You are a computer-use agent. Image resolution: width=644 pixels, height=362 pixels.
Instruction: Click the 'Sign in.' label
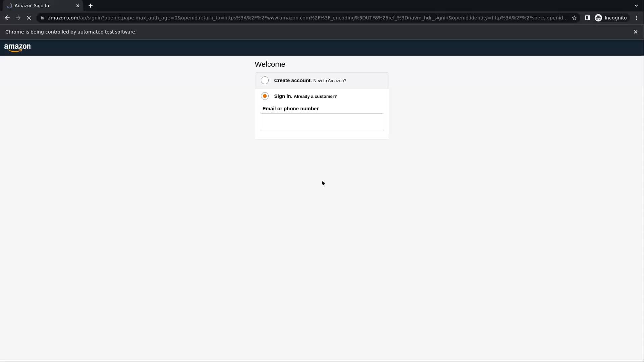[283, 96]
